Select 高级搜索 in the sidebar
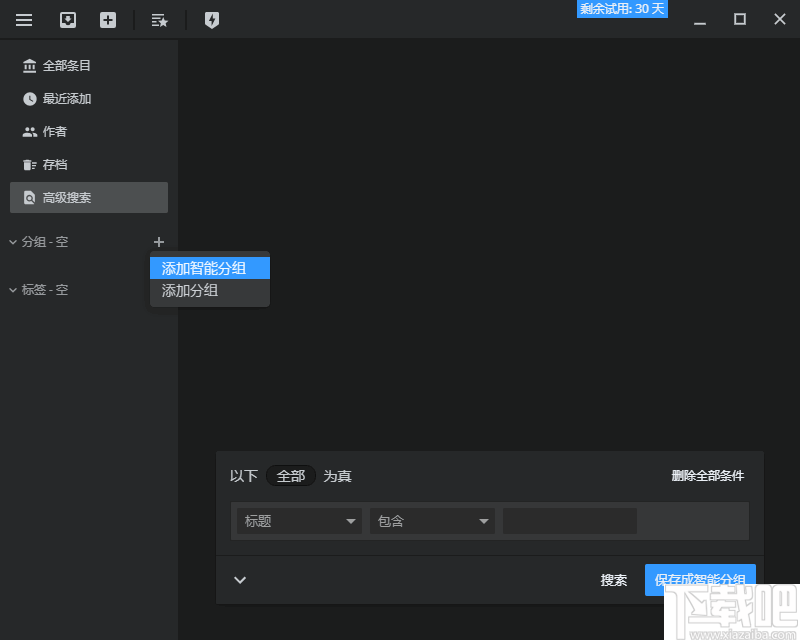Viewport: 800px width, 640px height. (89, 198)
